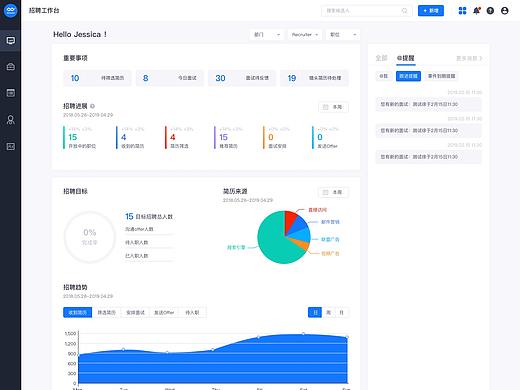
Task: Open the briefcase jobs icon in sidebar
Action: 10,67
